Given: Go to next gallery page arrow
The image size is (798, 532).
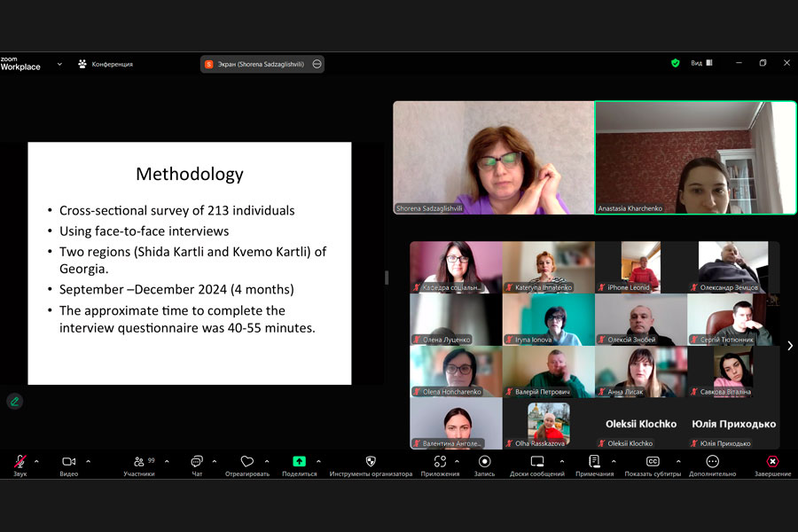Looking at the screenshot, I should [x=789, y=346].
